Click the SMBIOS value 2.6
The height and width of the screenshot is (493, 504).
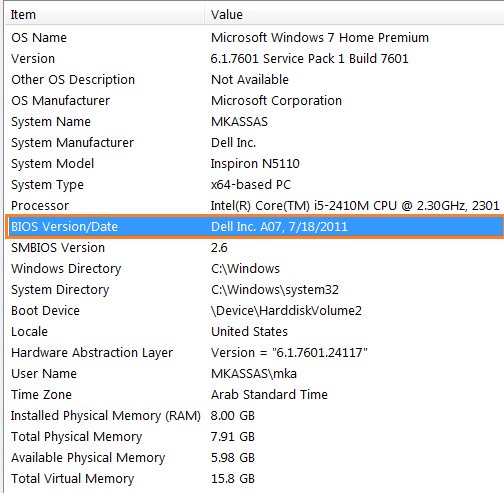[219, 248]
